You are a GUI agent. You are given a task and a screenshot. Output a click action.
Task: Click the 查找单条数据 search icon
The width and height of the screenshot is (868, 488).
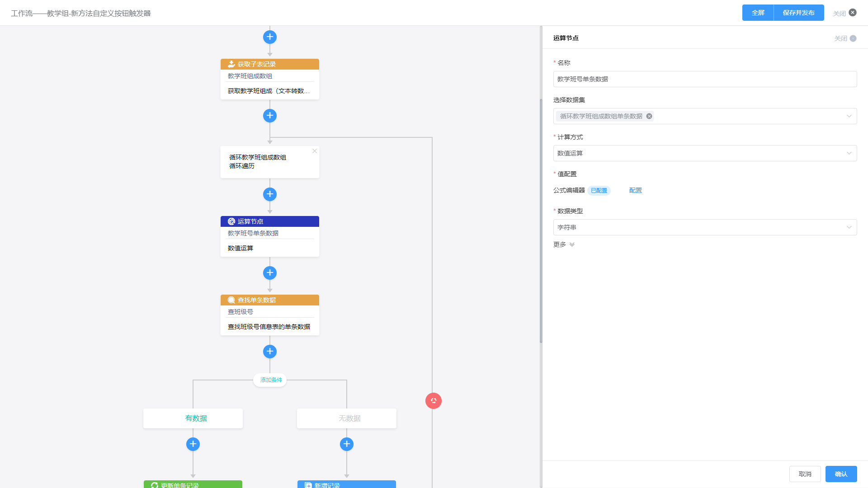[x=231, y=300]
